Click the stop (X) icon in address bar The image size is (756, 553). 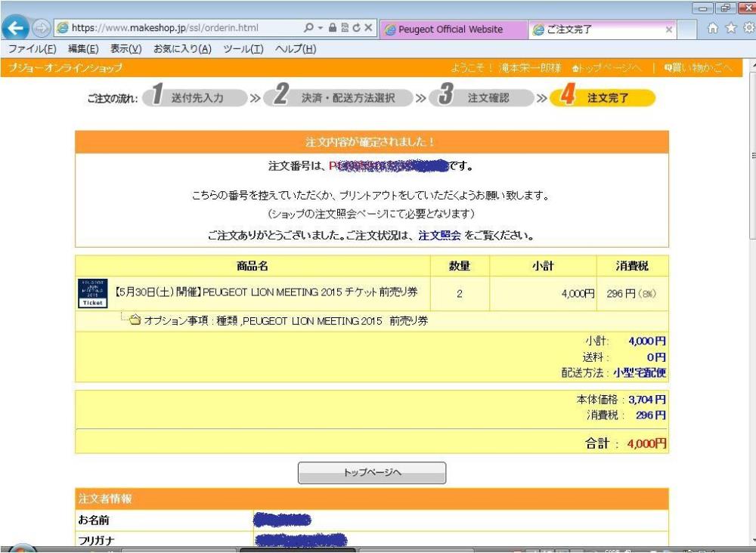(x=368, y=28)
